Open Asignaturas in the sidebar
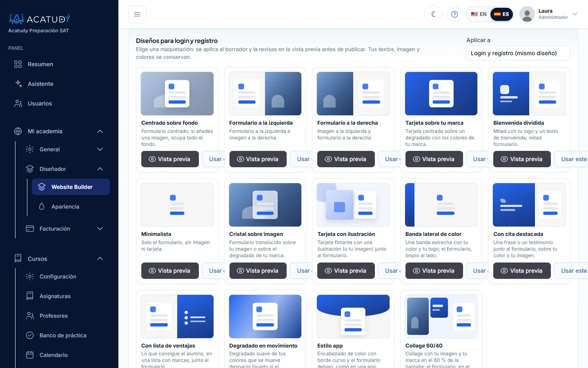Viewport: 588px width, 368px height. click(x=65, y=296)
